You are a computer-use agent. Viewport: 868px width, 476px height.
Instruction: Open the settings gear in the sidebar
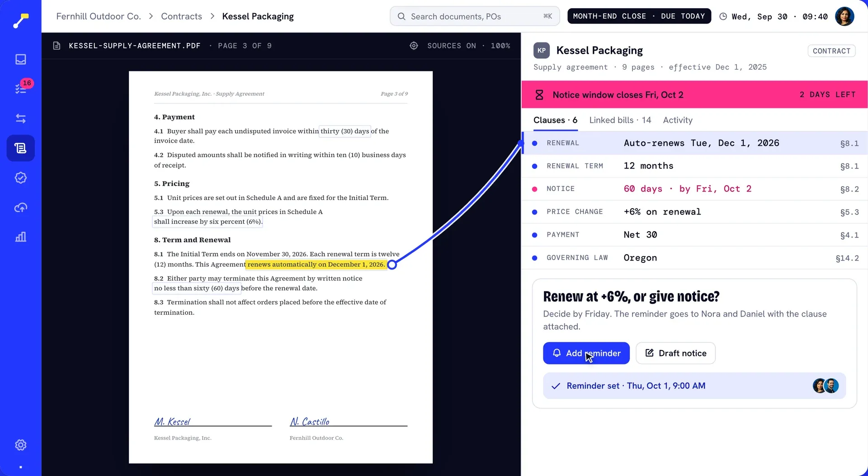[21, 445]
